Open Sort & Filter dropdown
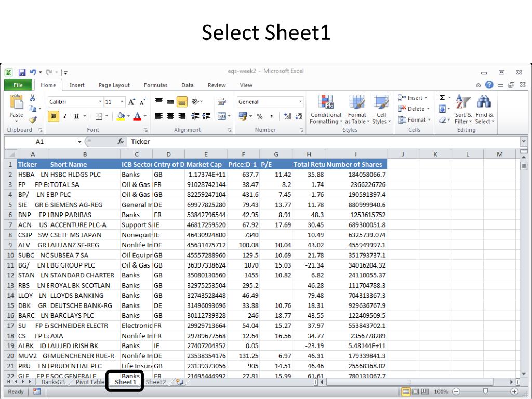 pyautogui.click(x=463, y=110)
